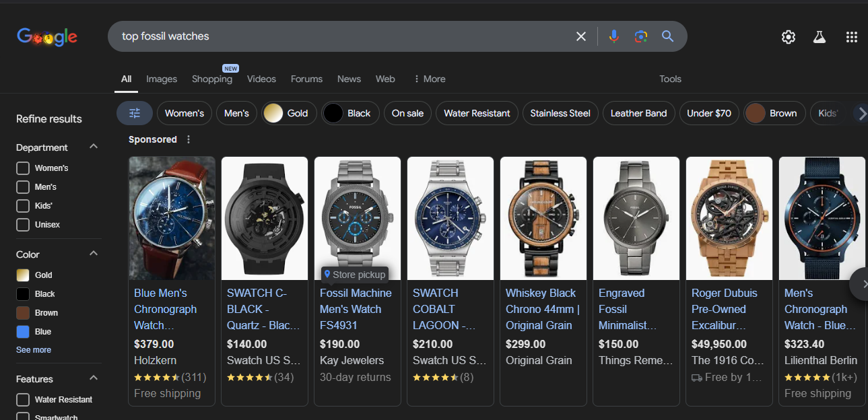Image resolution: width=868 pixels, height=420 pixels.
Task: Open the Google apps grid
Action: (851, 37)
